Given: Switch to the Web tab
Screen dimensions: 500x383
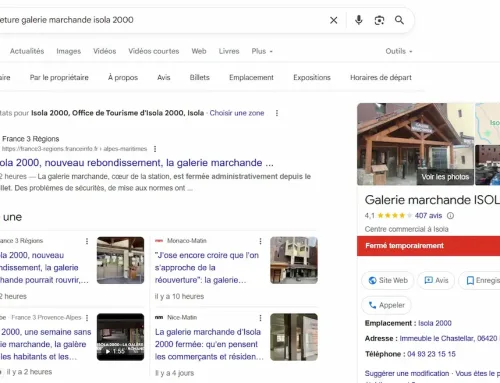Looking at the screenshot, I should click(199, 51).
